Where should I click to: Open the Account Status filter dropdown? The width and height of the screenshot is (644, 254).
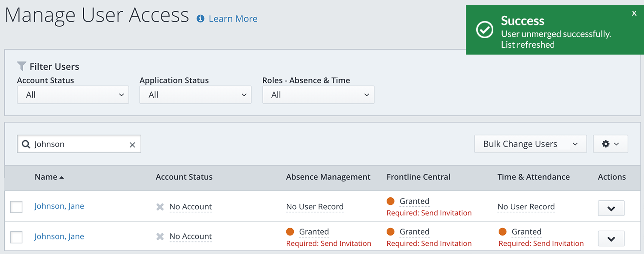click(x=73, y=95)
